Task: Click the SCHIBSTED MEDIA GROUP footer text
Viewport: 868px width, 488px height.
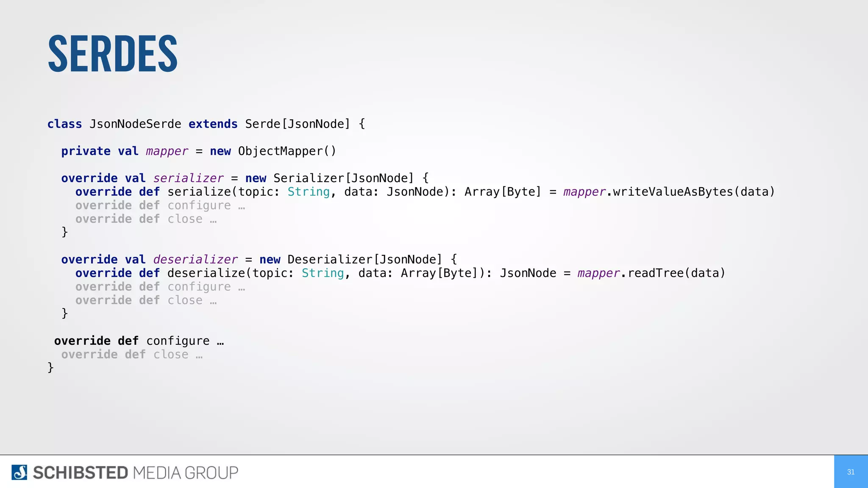Action: (136, 473)
